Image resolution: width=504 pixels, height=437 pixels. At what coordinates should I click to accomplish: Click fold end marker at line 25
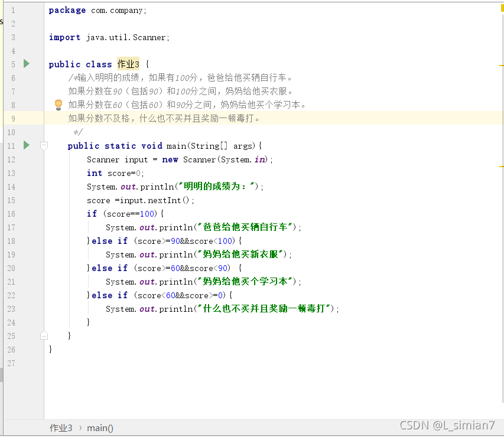44,335
